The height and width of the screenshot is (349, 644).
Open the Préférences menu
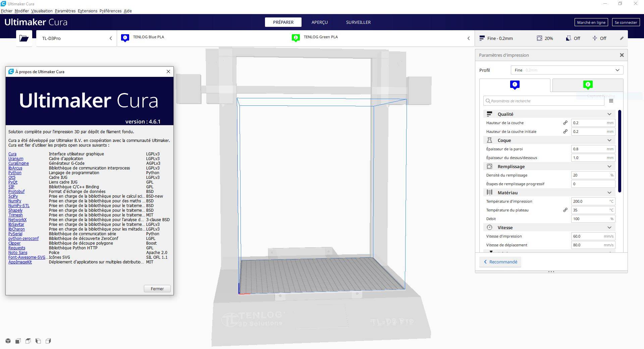110,11
